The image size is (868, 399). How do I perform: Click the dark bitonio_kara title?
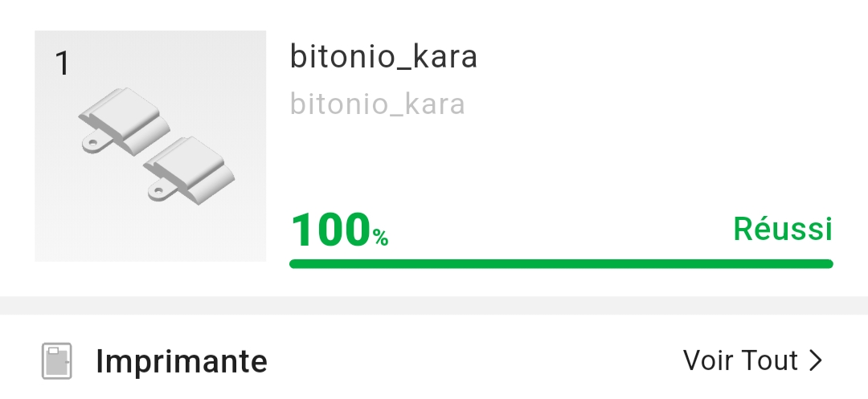[383, 57]
